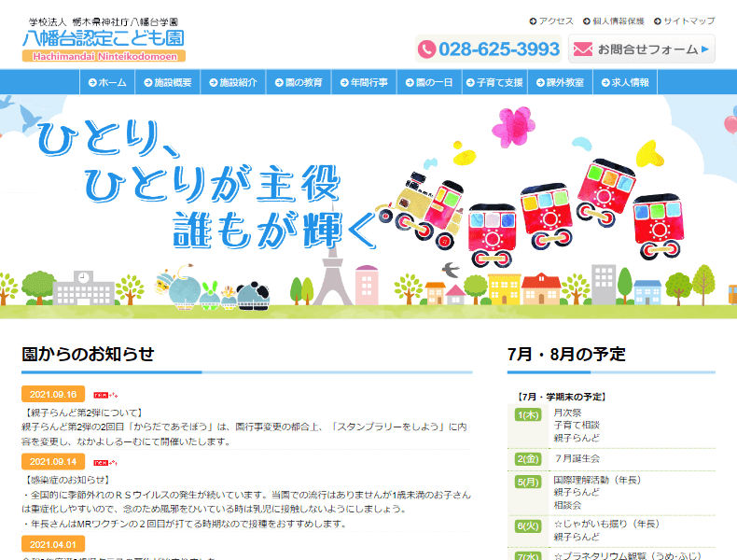Click arrow icon beside サイトマップ

coord(658,21)
